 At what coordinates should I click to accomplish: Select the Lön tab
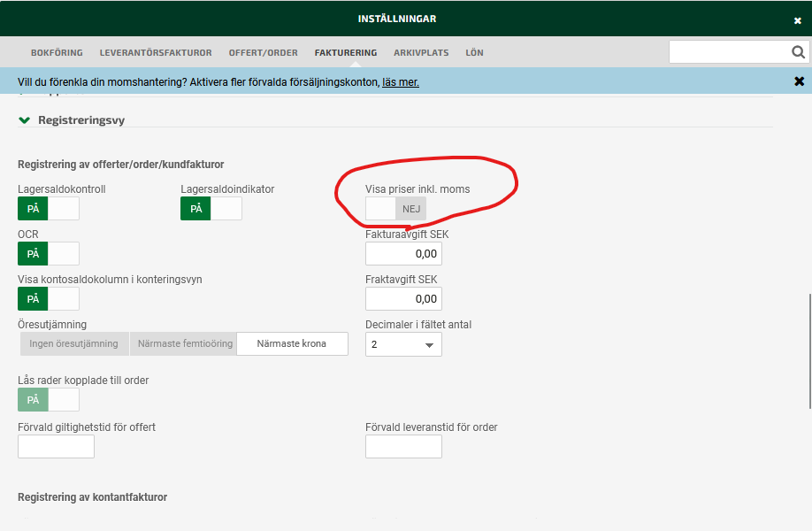474,53
